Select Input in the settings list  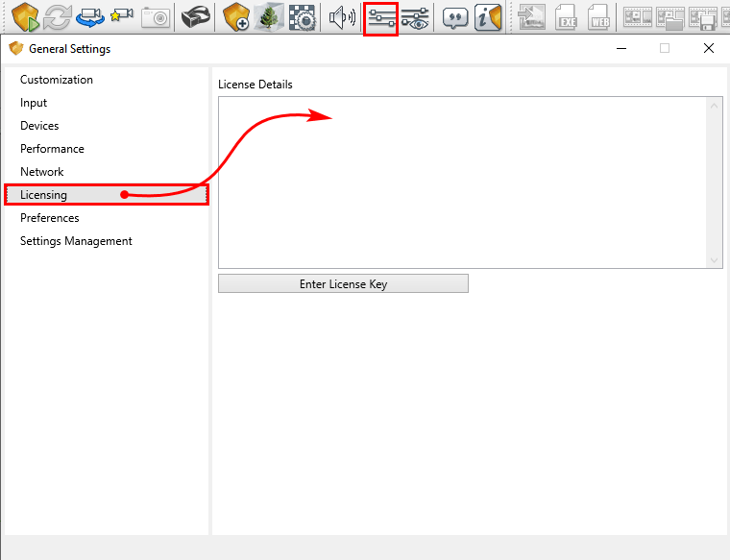click(x=107, y=103)
